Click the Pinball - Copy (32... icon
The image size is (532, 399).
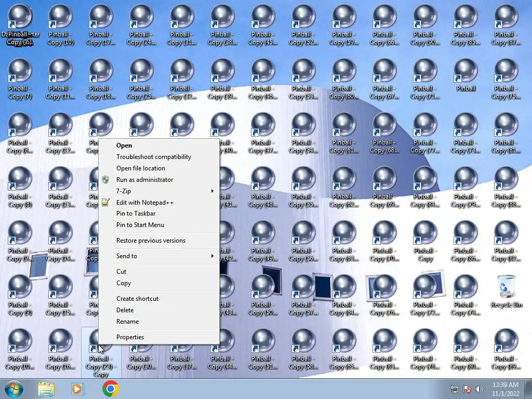coord(182,79)
